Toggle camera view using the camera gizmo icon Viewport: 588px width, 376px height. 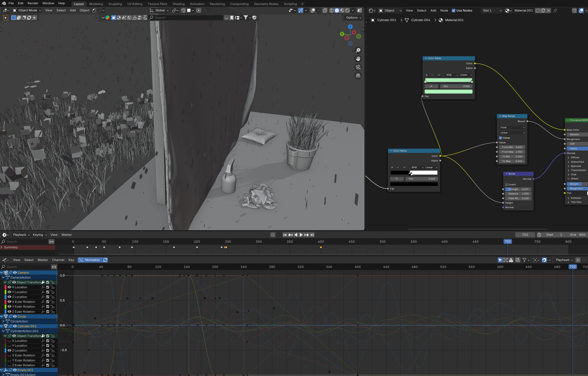point(358,67)
